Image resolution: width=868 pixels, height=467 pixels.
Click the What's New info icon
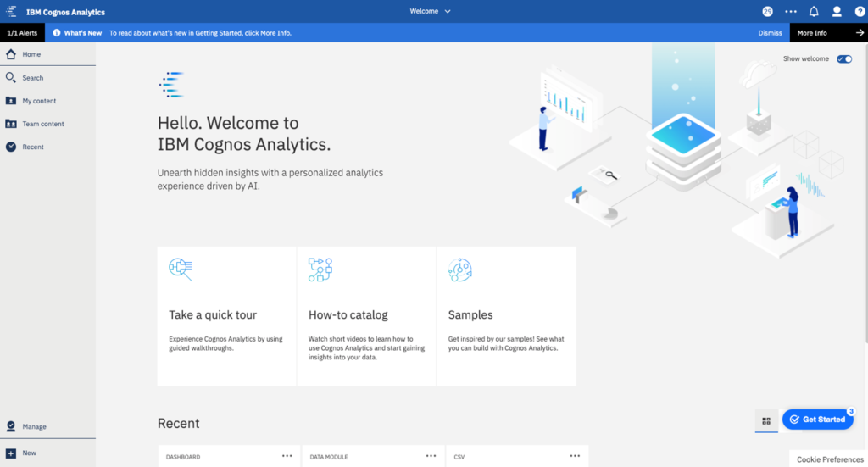(57, 33)
